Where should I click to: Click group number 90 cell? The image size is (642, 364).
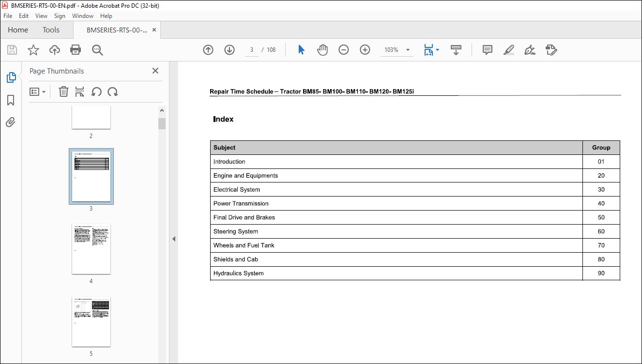point(601,273)
